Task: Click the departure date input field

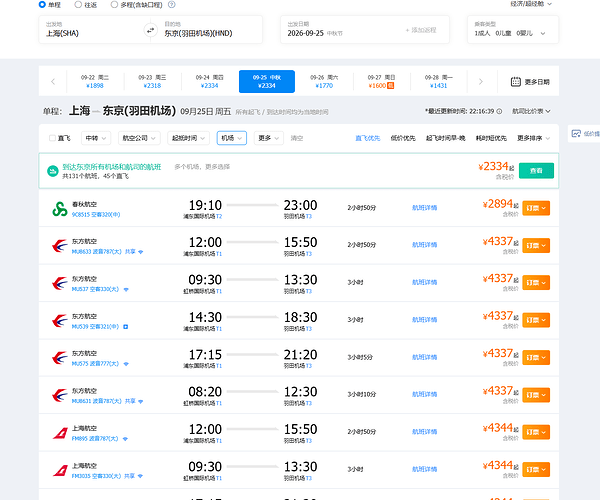Action: (x=365, y=30)
